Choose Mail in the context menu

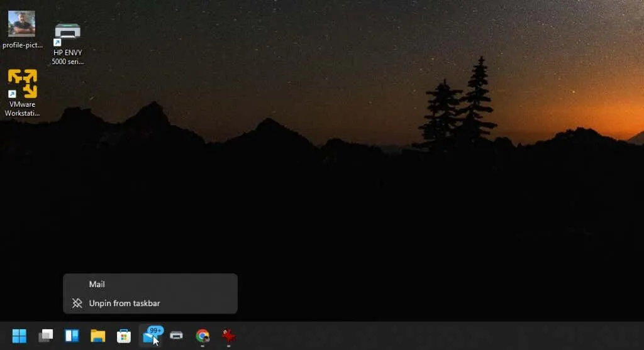pyautogui.click(x=97, y=285)
